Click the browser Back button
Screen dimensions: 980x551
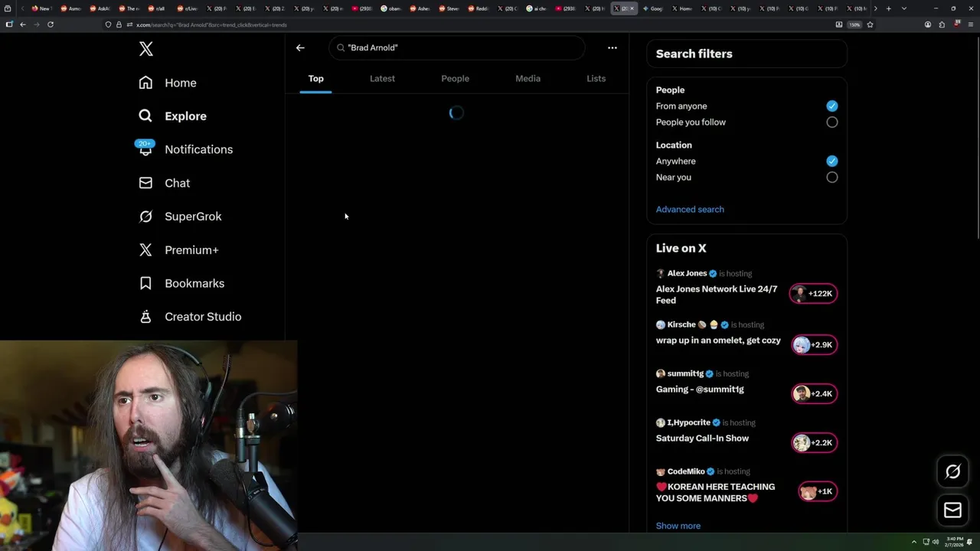coord(23,24)
